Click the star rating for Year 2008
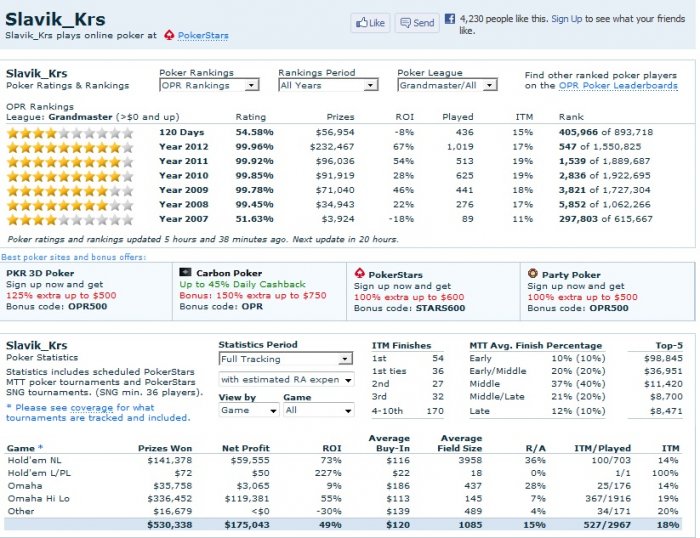 coord(70,204)
